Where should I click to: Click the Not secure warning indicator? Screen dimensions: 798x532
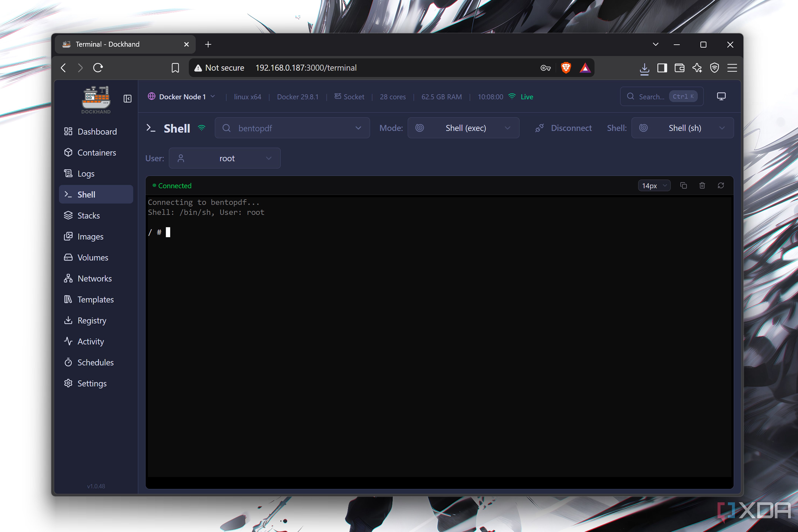219,68
